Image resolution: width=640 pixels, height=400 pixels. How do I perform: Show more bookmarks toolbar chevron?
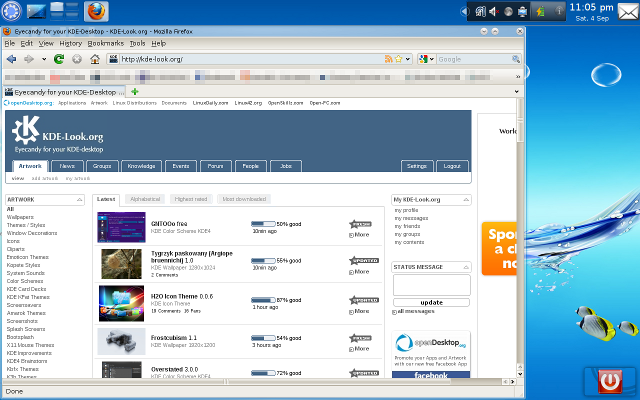pos(518,77)
